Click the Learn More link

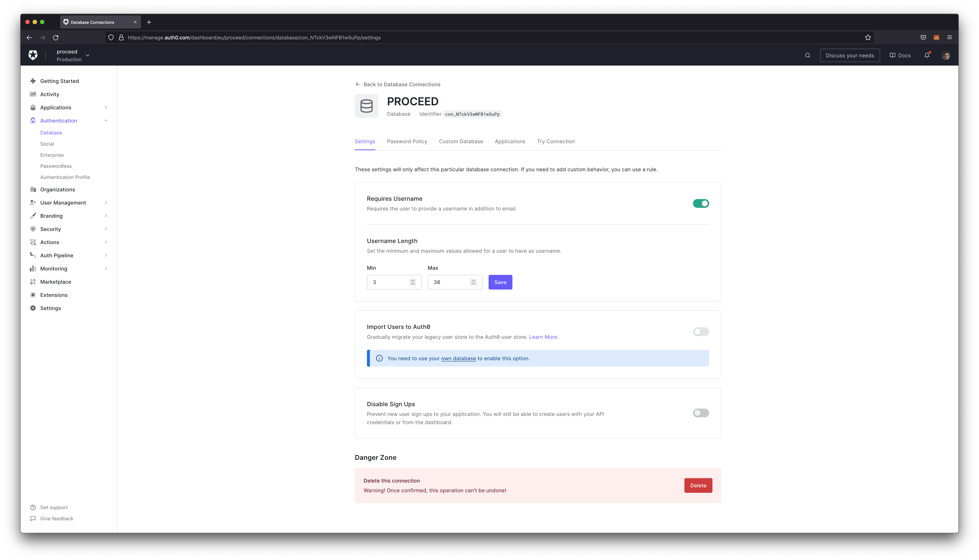click(543, 337)
